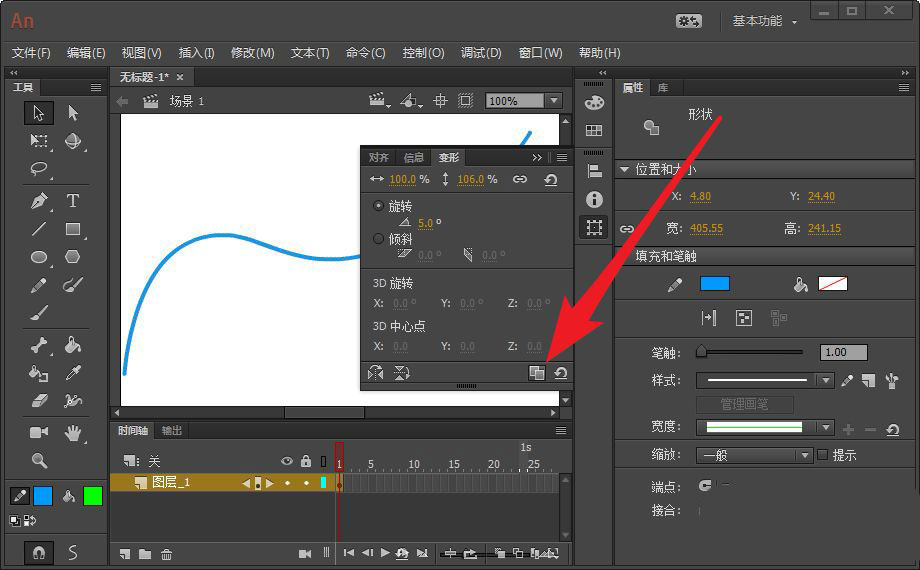
Task: Select the Hand tool
Action: coord(73,433)
